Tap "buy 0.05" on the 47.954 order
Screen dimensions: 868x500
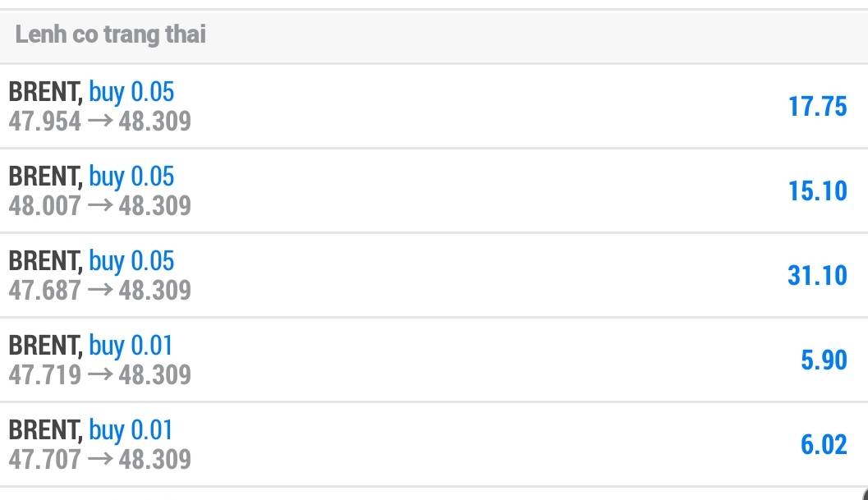[x=131, y=91]
